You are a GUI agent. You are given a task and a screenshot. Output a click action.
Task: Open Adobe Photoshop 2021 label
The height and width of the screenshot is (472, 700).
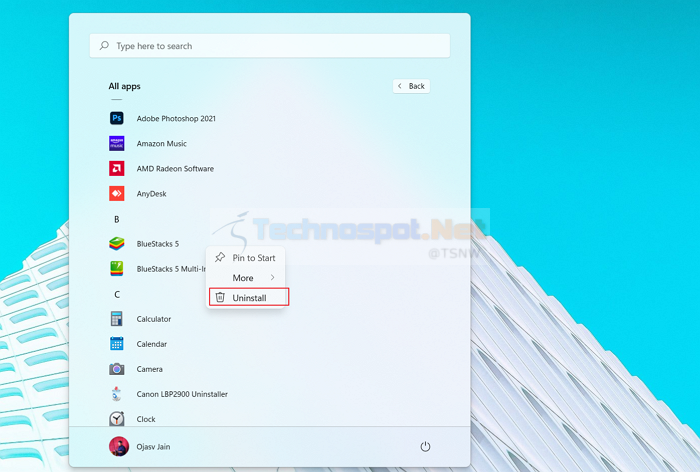176,118
